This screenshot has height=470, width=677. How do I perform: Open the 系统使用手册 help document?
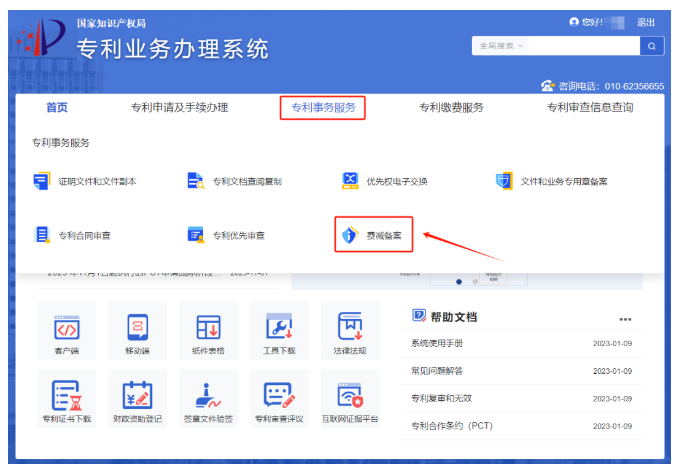pyautogui.click(x=437, y=343)
